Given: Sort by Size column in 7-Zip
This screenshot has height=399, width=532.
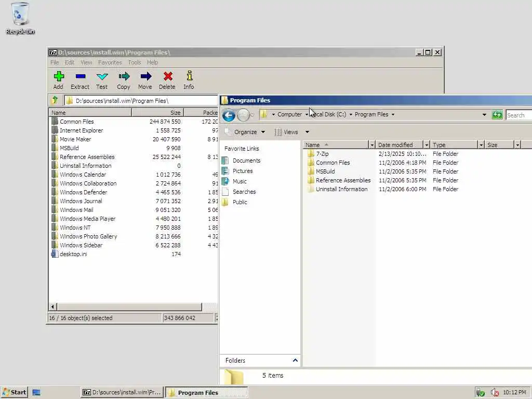Looking at the screenshot, I should 157,113.
